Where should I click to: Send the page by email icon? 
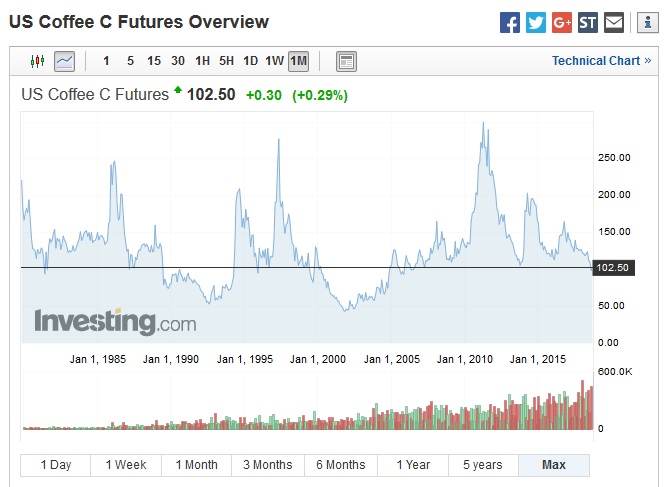pyautogui.click(x=614, y=22)
